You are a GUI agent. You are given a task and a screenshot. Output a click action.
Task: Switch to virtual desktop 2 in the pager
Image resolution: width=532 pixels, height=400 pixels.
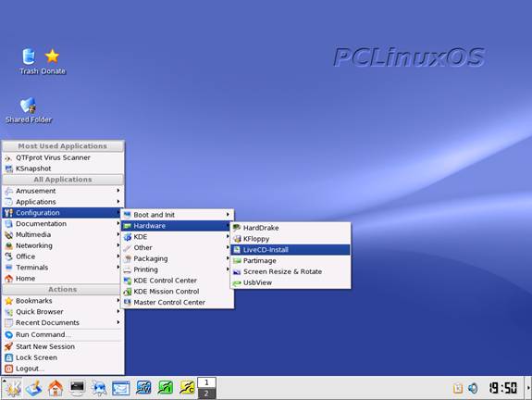point(206,394)
